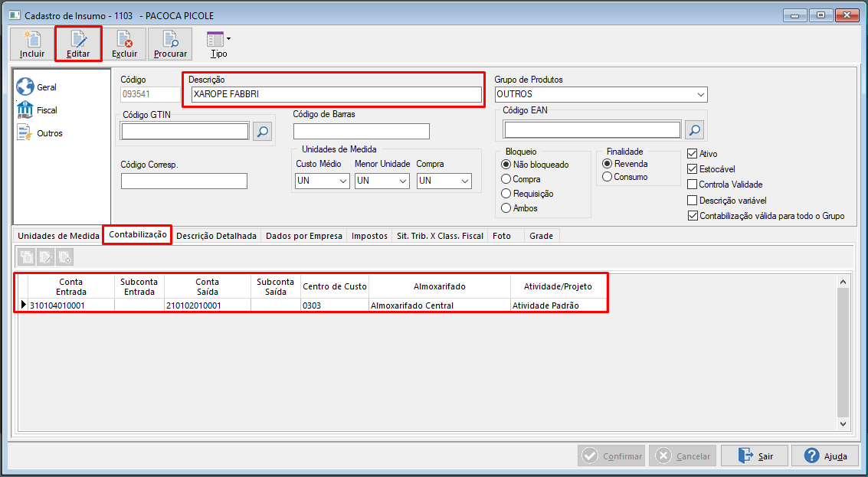Open the Custo Médio unit dropdown

[342, 181]
